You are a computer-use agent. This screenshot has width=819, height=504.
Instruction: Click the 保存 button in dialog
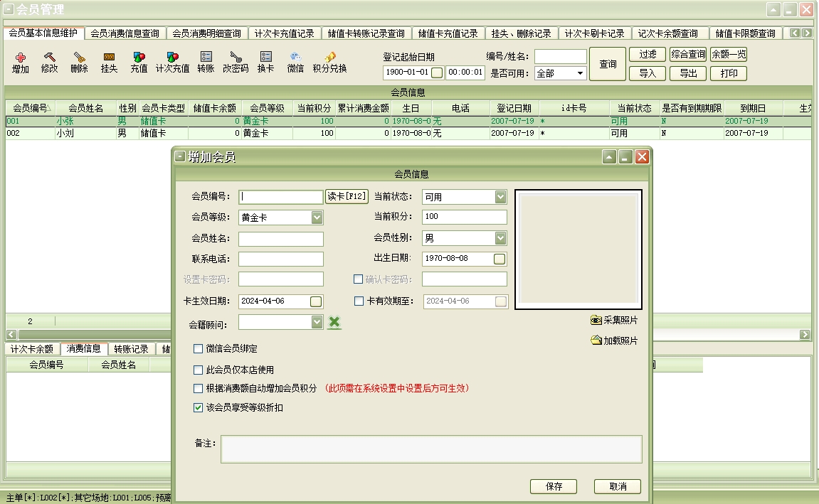pos(554,487)
